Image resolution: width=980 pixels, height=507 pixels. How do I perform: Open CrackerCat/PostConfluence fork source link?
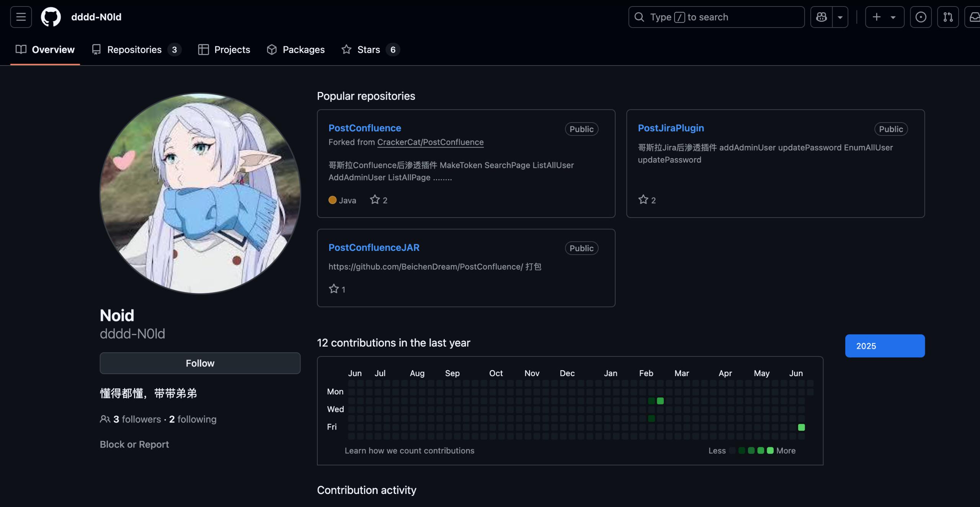click(x=430, y=142)
